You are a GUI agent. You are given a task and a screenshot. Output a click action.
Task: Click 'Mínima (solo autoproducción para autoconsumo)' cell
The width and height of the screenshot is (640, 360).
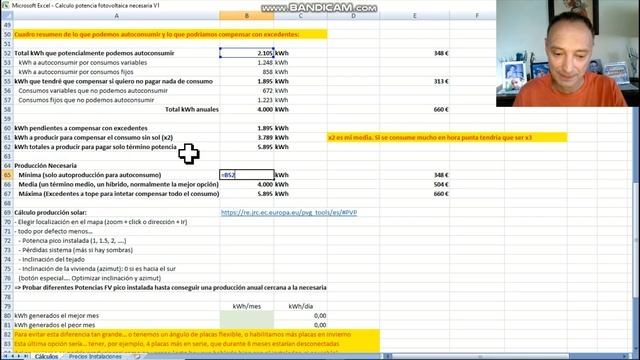[116, 175]
